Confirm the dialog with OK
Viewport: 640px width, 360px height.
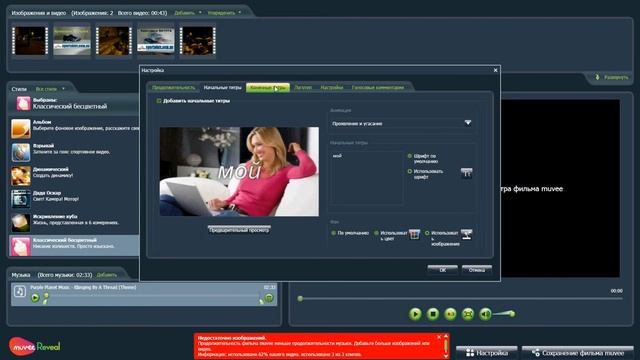(x=442, y=270)
